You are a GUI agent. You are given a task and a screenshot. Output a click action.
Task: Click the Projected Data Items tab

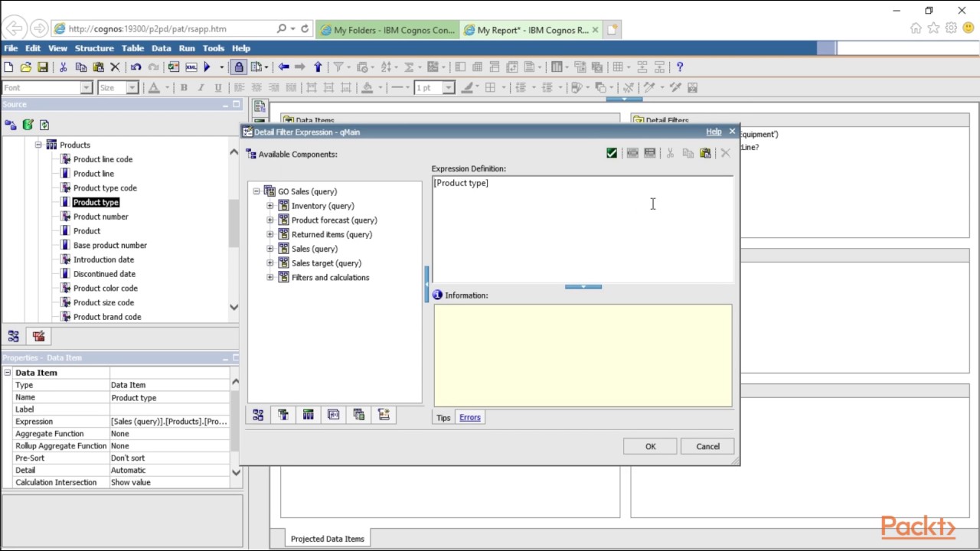pos(328,539)
